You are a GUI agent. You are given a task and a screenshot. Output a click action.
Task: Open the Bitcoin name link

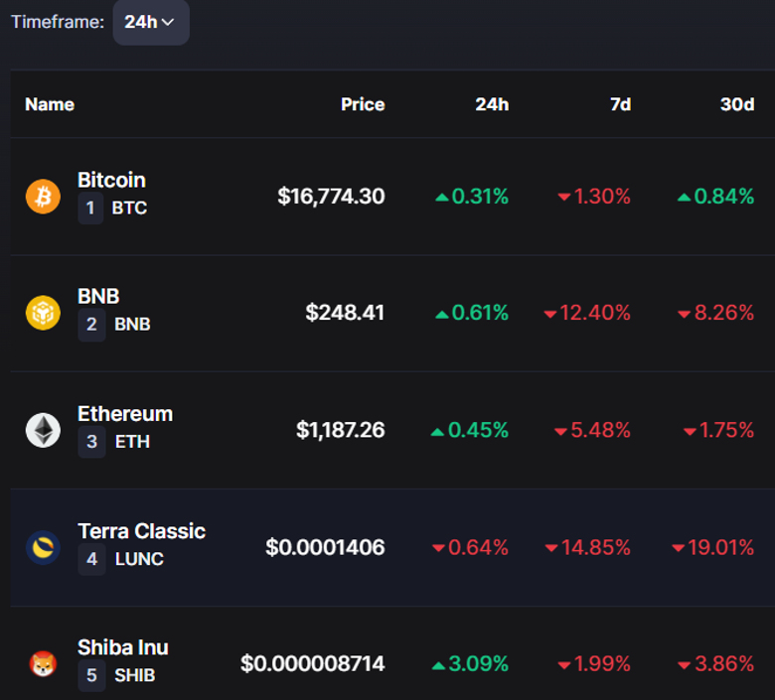(x=111, y=180)
